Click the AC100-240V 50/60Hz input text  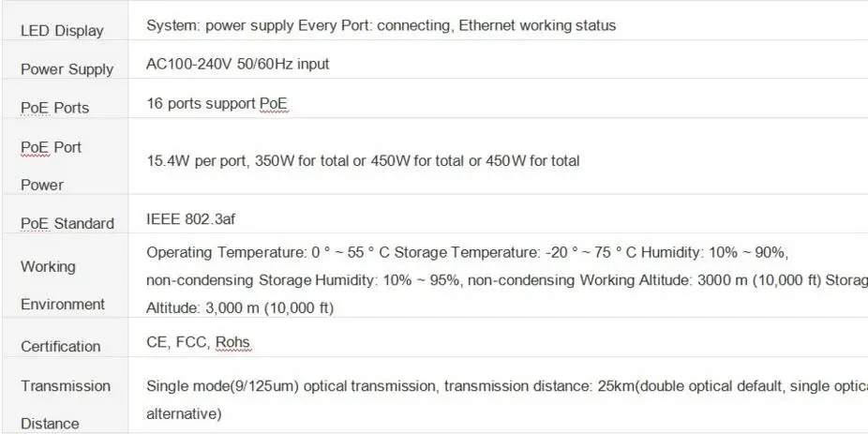(237, 65)
